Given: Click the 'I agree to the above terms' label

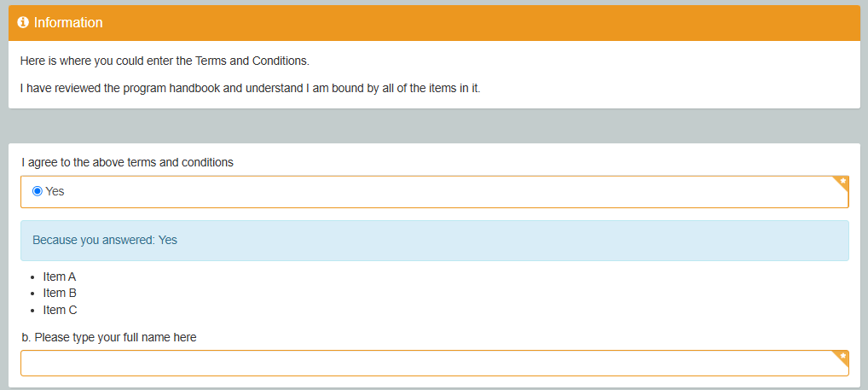Looking at the screenshot, I should click(128, 162).
